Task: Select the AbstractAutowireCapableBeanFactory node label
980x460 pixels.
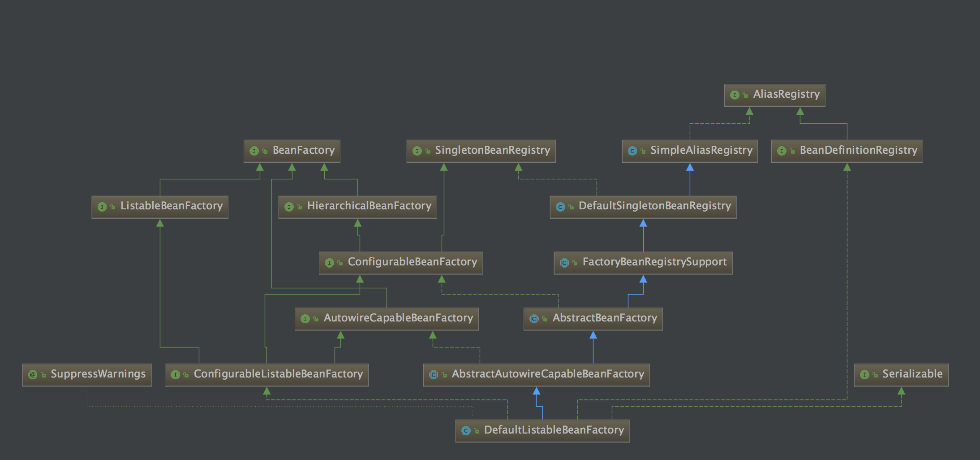Action: coord(548,374)
